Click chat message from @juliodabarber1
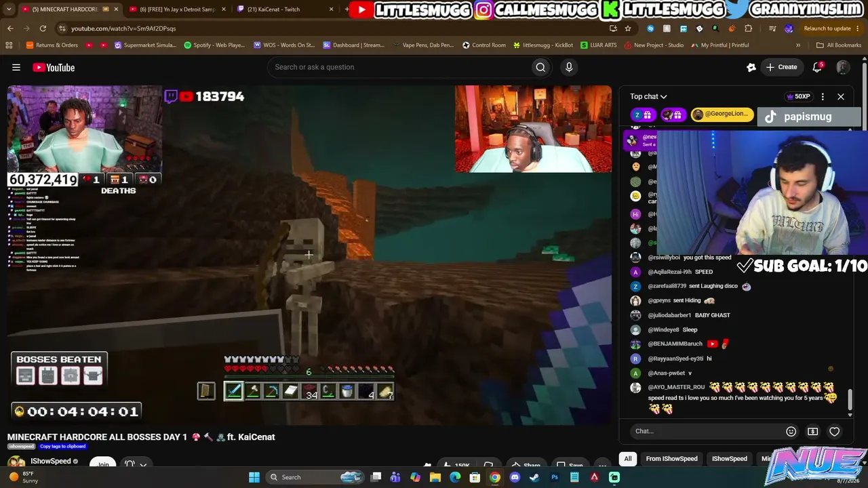 pyautogui.click(x=681, y=315)
